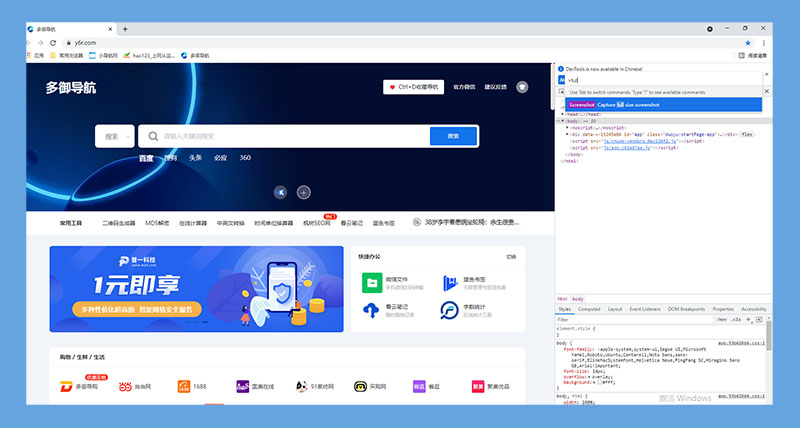Viewport: 800px width, 428px height.
Task: Bookmark this page with the star icon
Action: coord(748,43)
